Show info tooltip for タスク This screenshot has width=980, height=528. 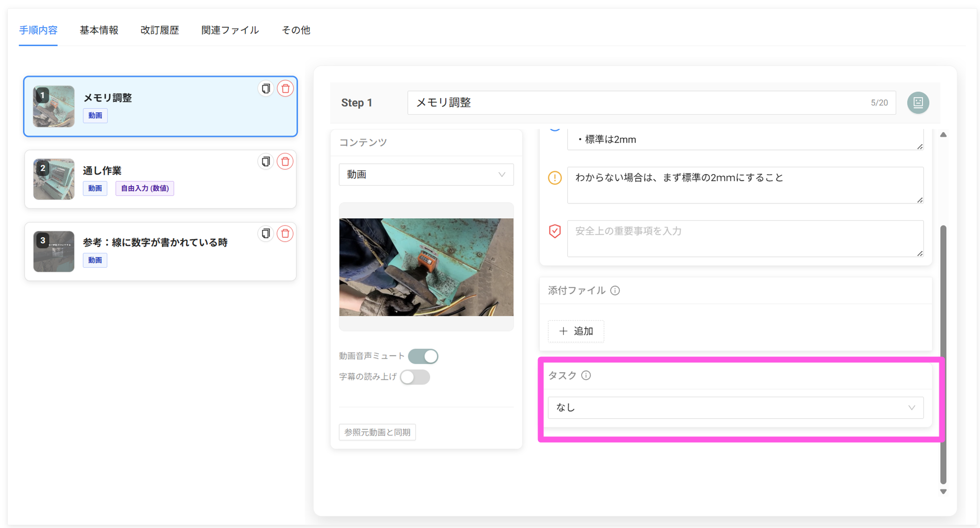(586, 376)
